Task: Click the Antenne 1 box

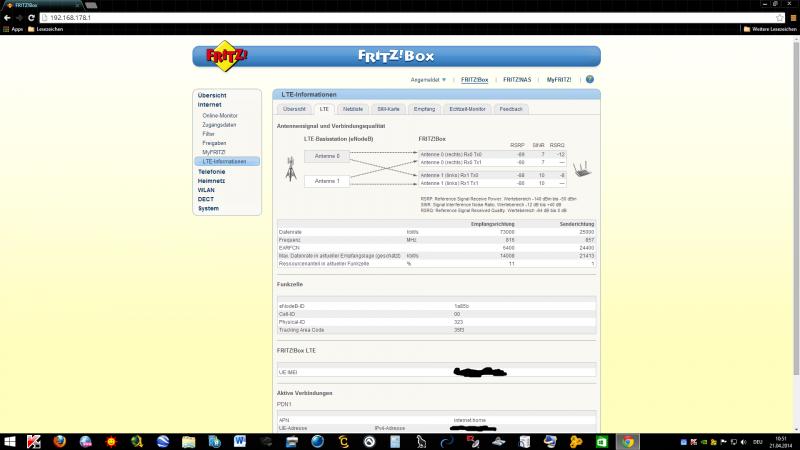Action: click(x=327, y=181)
